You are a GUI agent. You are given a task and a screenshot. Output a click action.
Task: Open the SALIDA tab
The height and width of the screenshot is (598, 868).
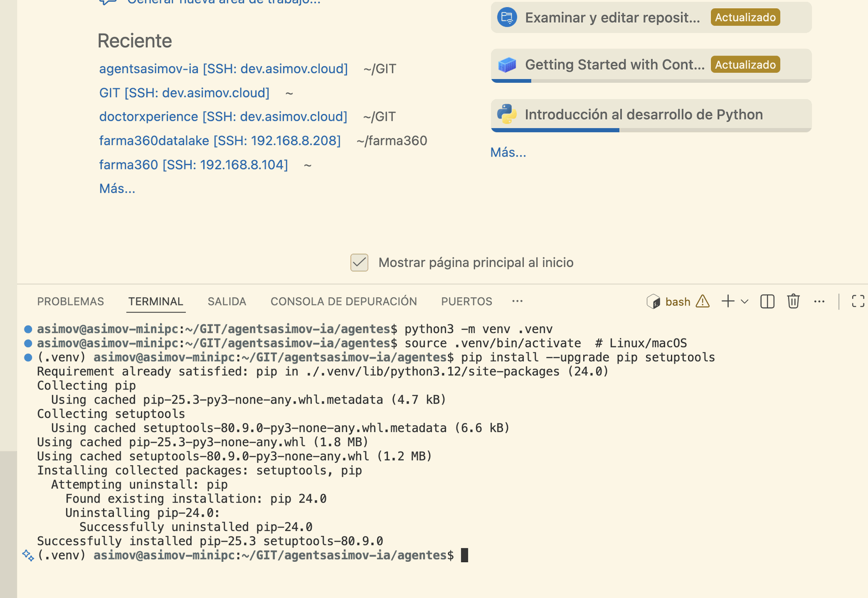pos(226,301)
